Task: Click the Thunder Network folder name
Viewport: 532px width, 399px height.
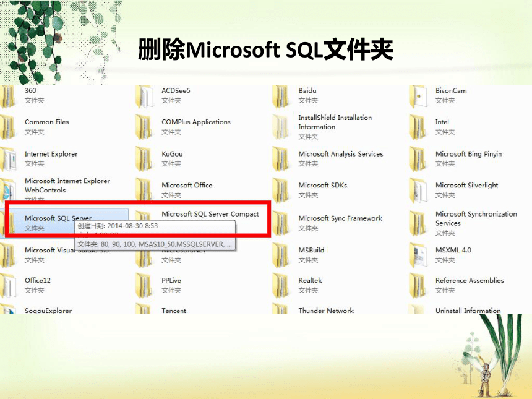Action: point(326,310)
